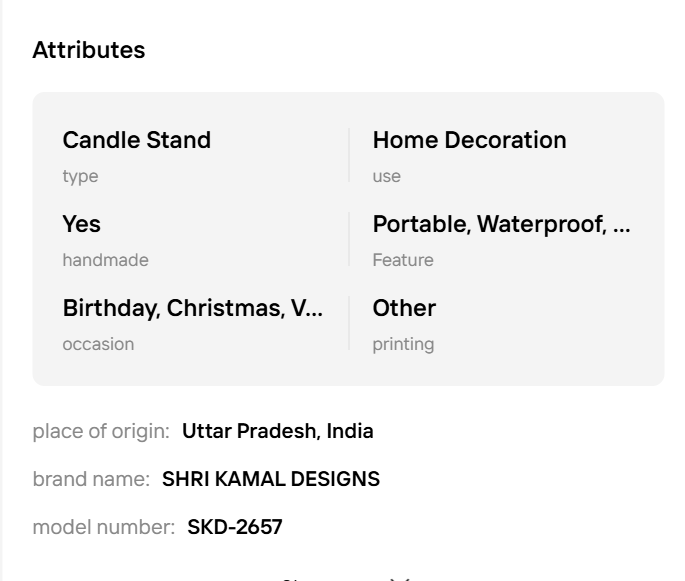The width and height of the screenshot is (685, 581).
Task: Click the 'Other' printing value
Action: pos(404,308)
